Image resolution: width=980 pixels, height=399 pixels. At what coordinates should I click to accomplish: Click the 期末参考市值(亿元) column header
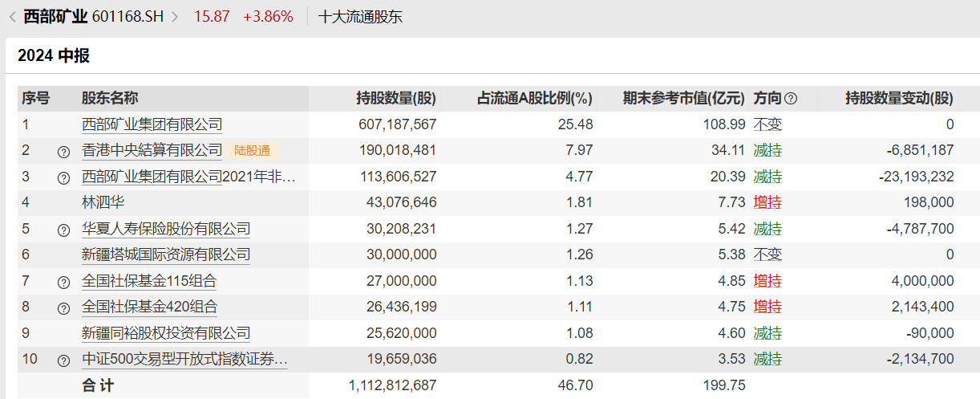(x=684, y=99)
